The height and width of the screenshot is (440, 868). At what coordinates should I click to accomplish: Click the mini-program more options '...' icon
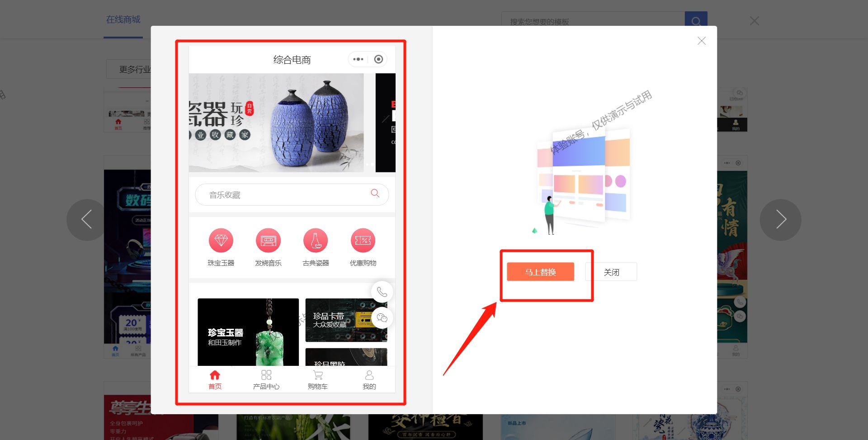point(359,59)
